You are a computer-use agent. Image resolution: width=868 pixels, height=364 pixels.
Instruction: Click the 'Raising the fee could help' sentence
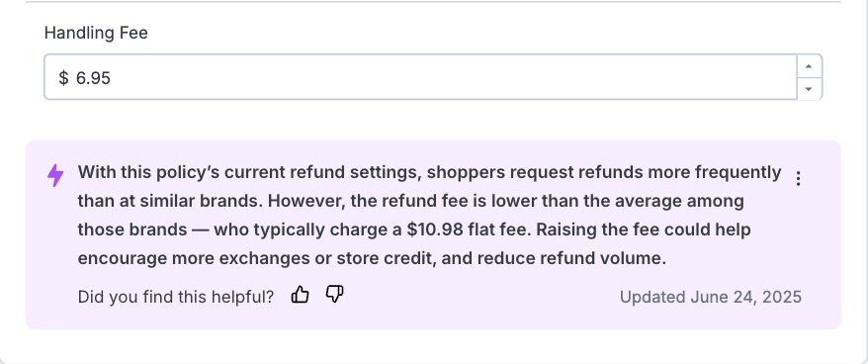[x=639, y=229]
